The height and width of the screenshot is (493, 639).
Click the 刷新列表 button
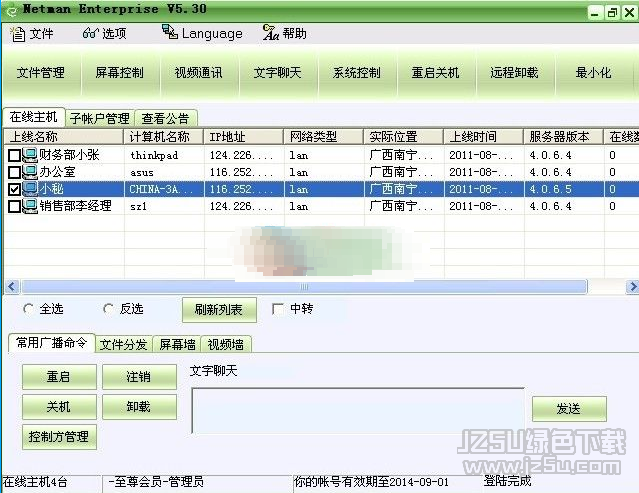tap(219, 310)
